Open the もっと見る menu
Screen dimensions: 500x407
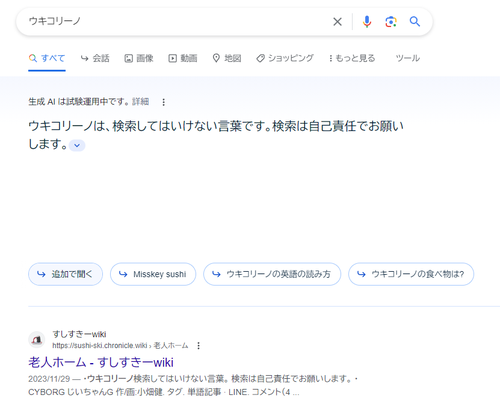(x=352, y=58)
